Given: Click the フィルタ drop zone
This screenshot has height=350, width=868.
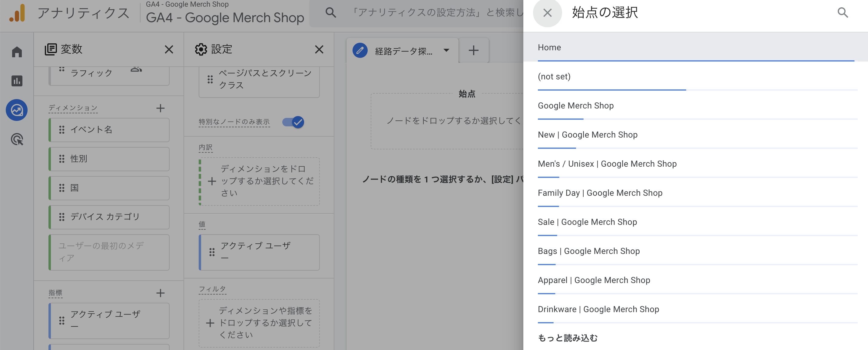Looking at the screenshot, I should (x=259, y=323).
